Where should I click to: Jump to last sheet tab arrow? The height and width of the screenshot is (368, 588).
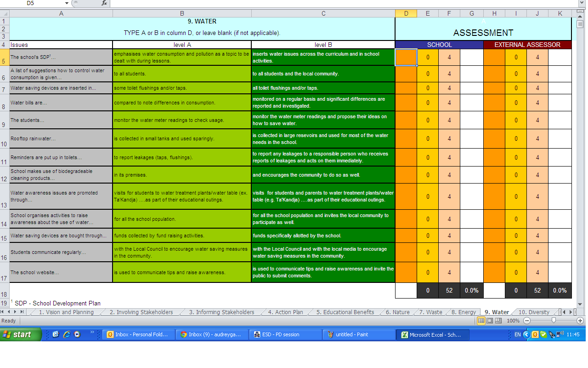(x=23, y=312)
